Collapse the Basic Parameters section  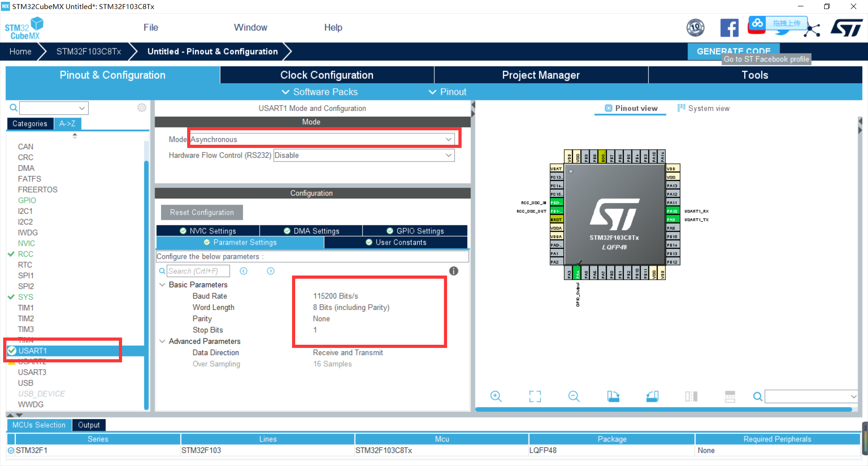(162, 285)
